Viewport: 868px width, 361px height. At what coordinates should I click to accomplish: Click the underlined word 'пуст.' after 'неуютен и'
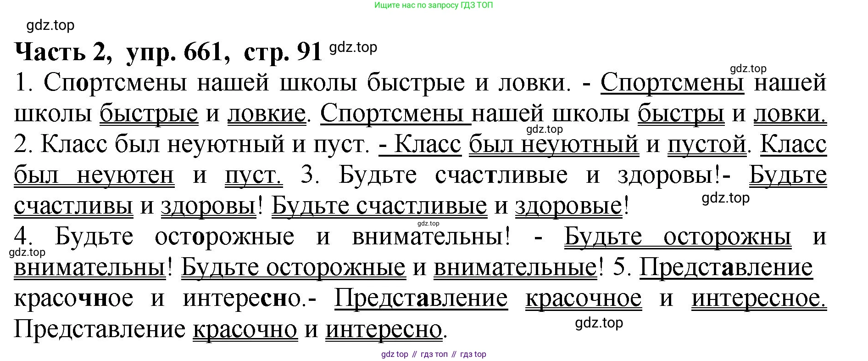point(254,176)
